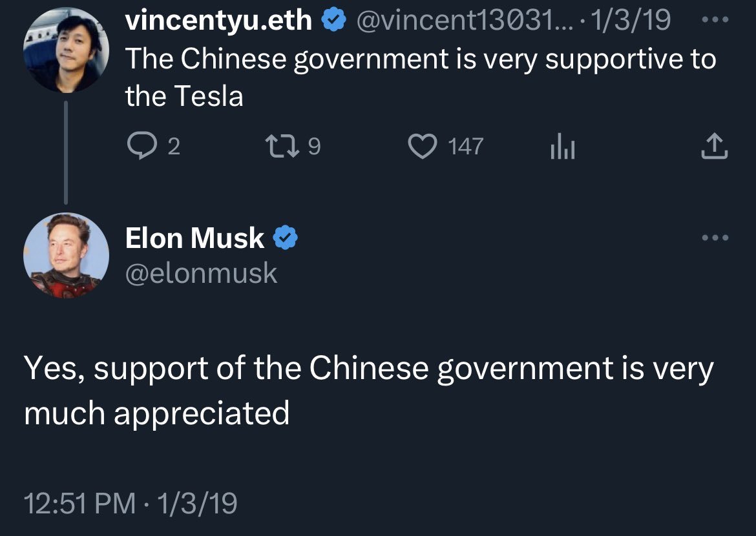
Task: Reply to vincentyu.eth's tweet
Action: (137, 147)
